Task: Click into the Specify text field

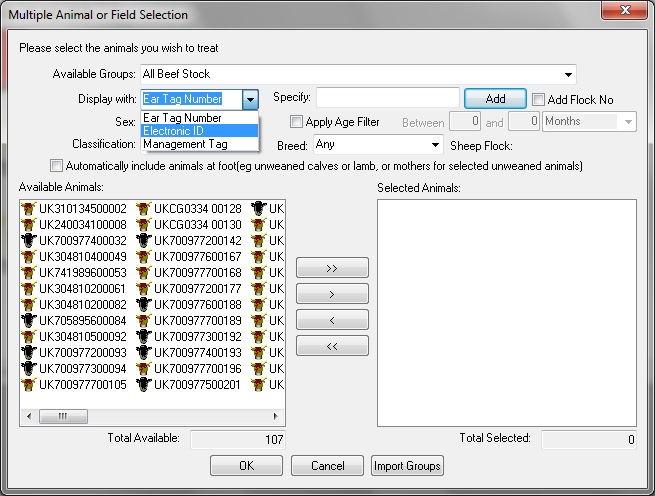Action: click(x=387, y=98)
